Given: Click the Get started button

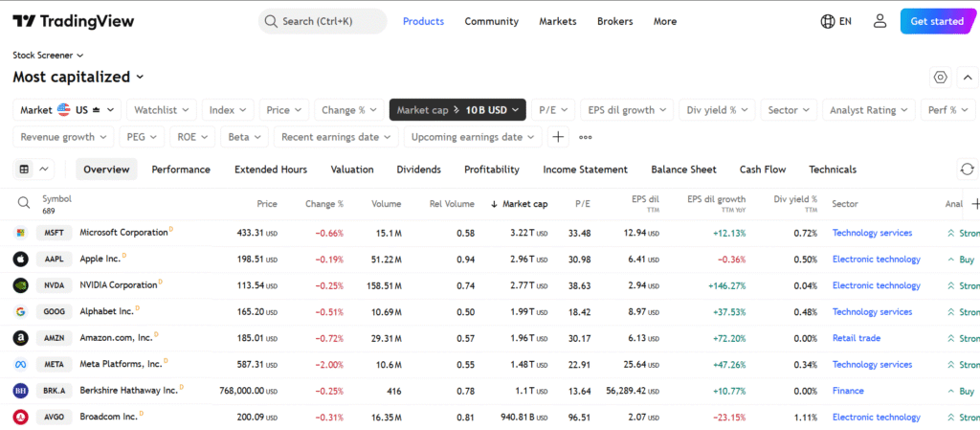Looking at the screenshot, I should click(937, 21).
